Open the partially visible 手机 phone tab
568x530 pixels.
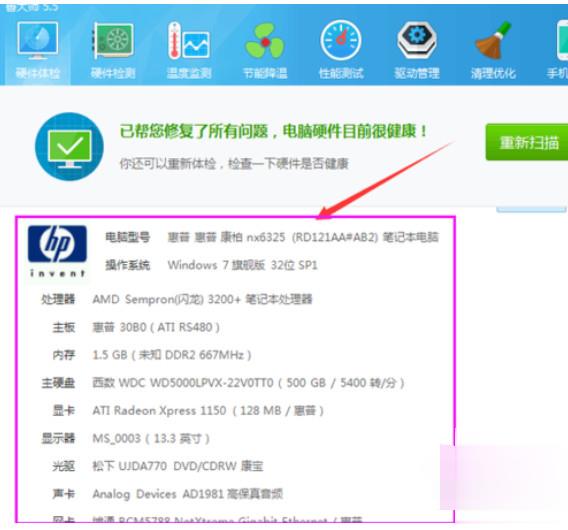(x=557, y=50)
